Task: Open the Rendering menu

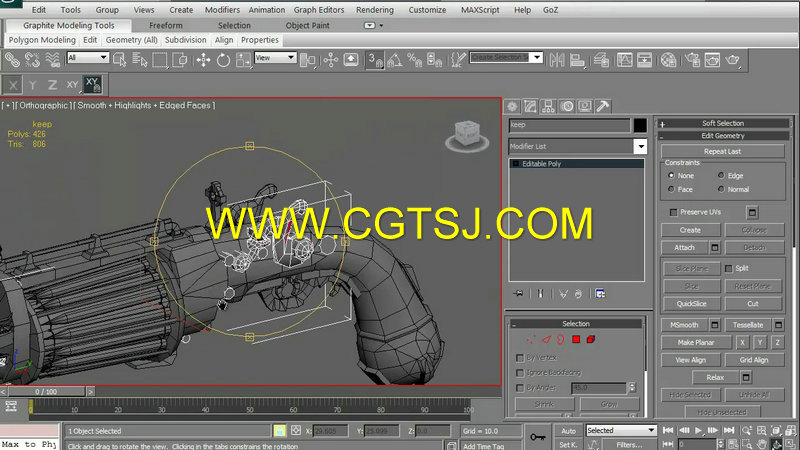Action: coord(374,10)
